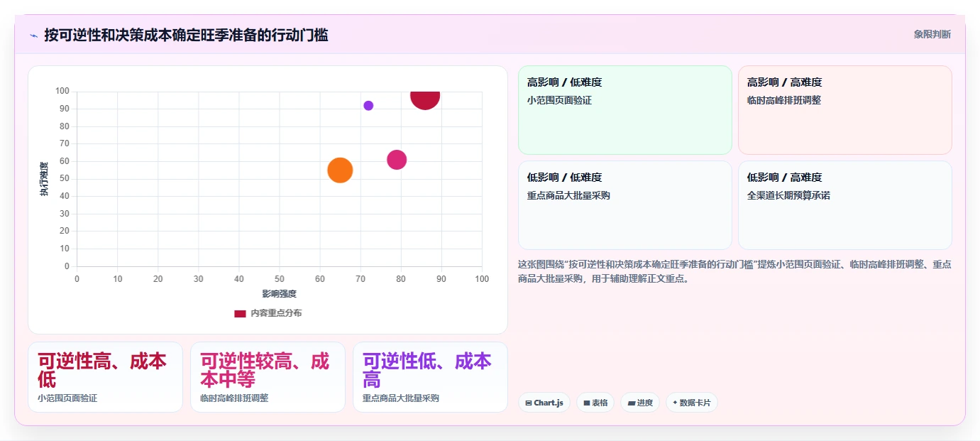
Task: Click the 可逆性较高、成本中等 data card
Action: coord(268,377)
